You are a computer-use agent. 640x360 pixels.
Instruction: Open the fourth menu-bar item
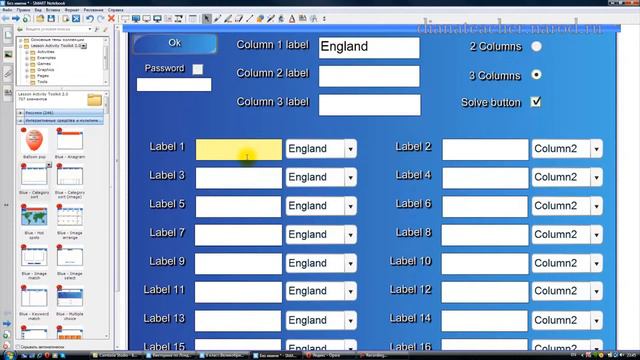[53, 10]
